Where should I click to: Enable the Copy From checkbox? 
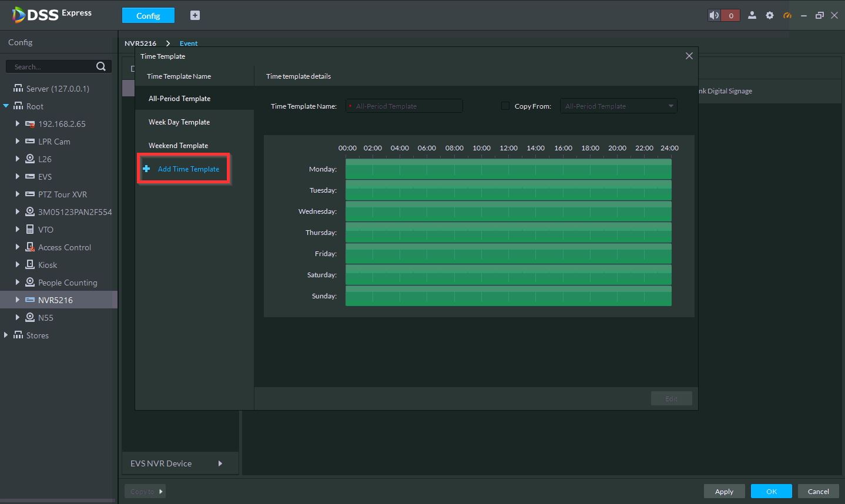[505, 106]
